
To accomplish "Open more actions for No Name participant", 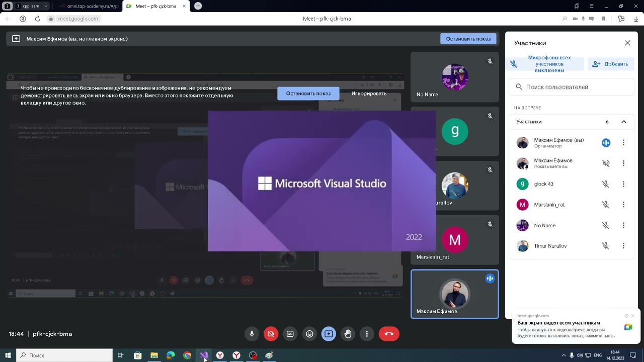I will [623, 225].
